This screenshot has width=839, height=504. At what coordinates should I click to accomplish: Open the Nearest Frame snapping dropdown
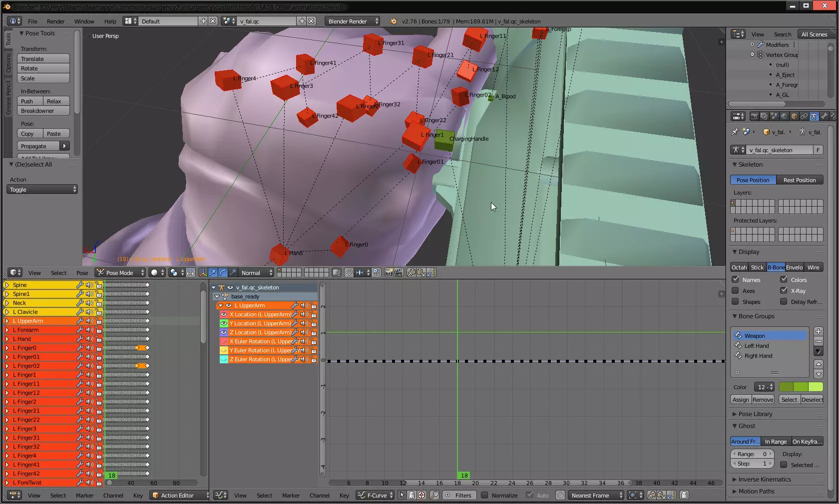click(596, 496)
